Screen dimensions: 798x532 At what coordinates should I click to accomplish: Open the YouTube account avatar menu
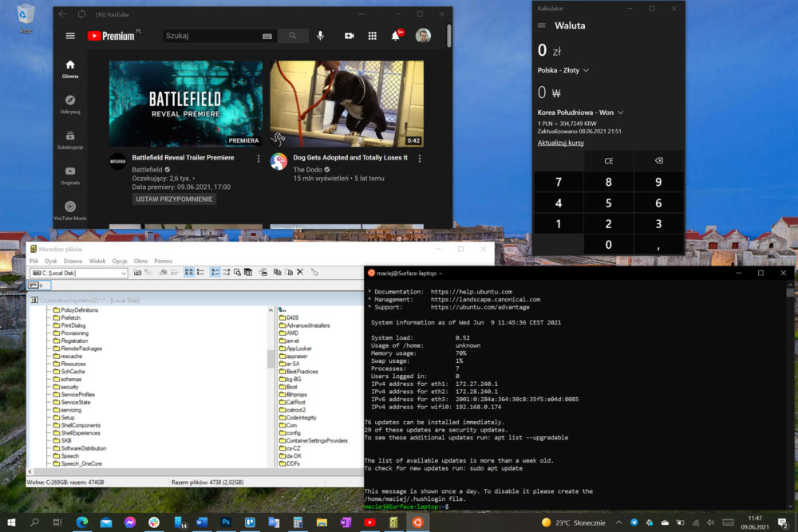(x=423, y=35)
